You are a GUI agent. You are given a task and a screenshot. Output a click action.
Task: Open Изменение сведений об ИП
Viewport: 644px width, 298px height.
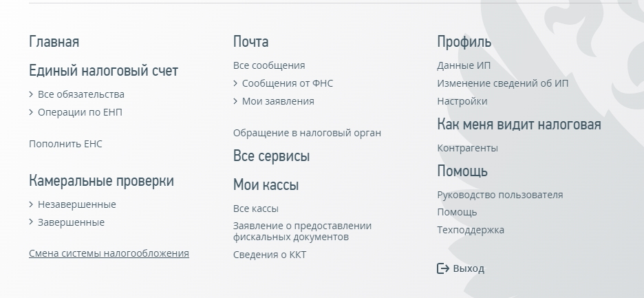click(503, 83)
